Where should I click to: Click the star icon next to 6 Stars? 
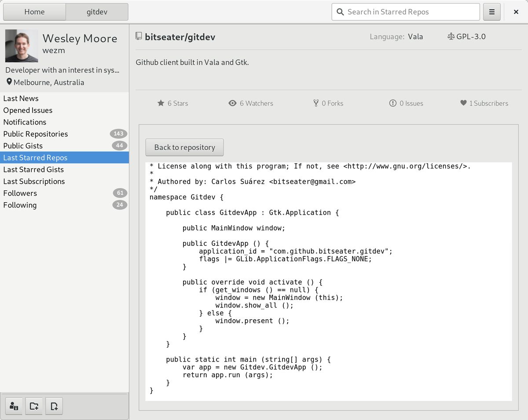[x=161, y=103]
